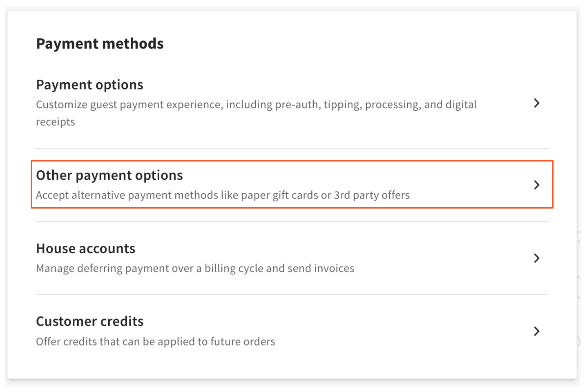Click the Payment options title
This screenshot has width=585, height=392.
pos(89,85)
